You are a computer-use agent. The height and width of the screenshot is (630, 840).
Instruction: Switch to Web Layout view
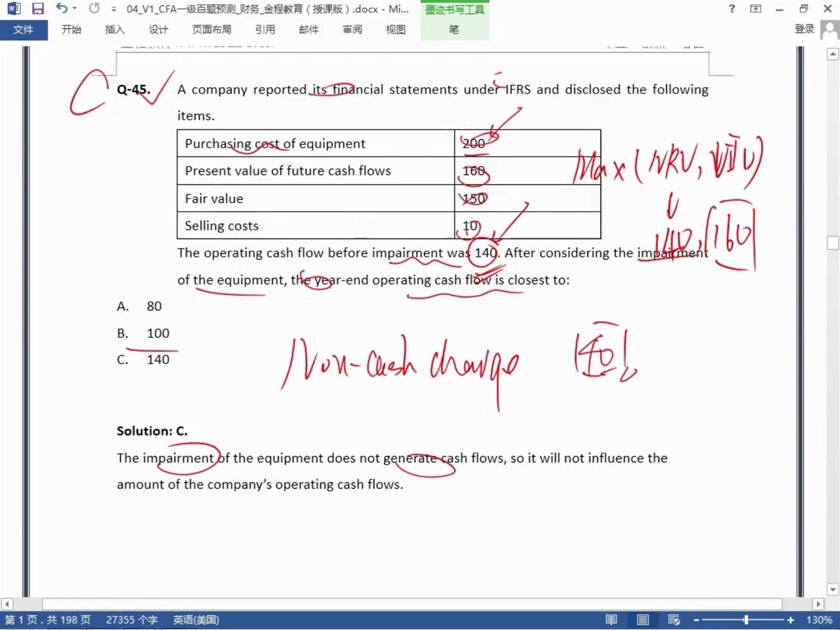674,620
